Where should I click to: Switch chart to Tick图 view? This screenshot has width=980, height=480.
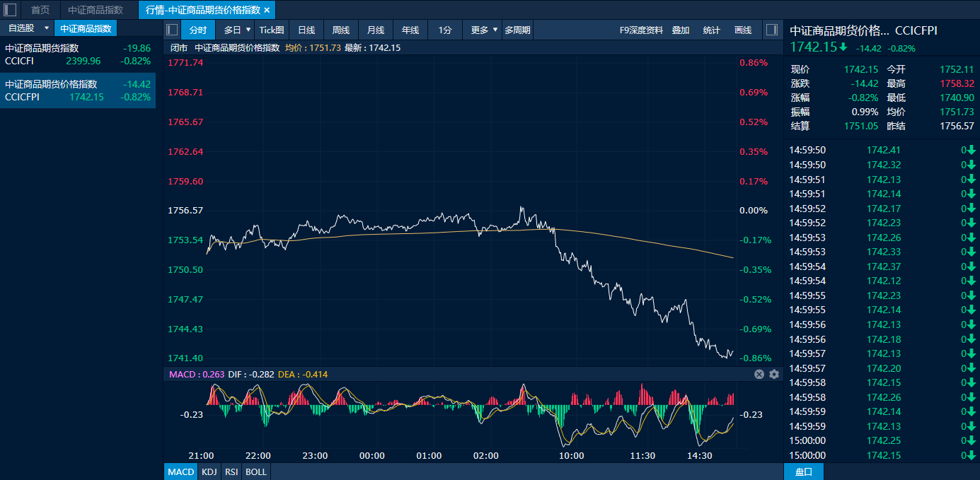(x=271, y=30)
